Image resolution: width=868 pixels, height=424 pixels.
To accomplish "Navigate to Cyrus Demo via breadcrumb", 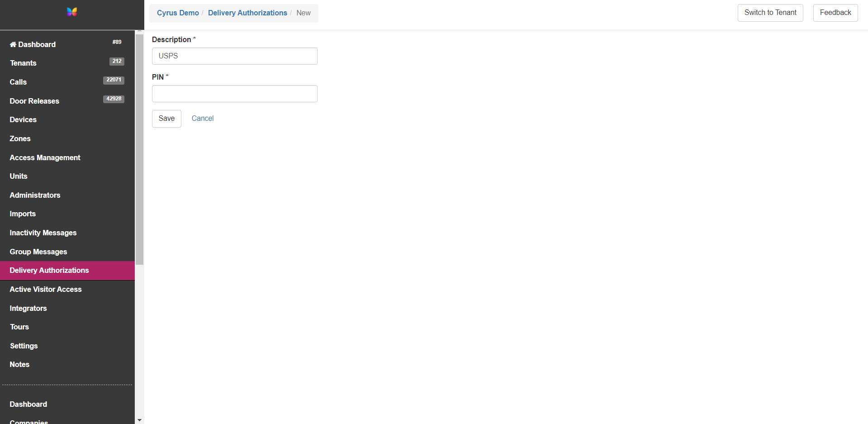I will (x=178, y=13).
